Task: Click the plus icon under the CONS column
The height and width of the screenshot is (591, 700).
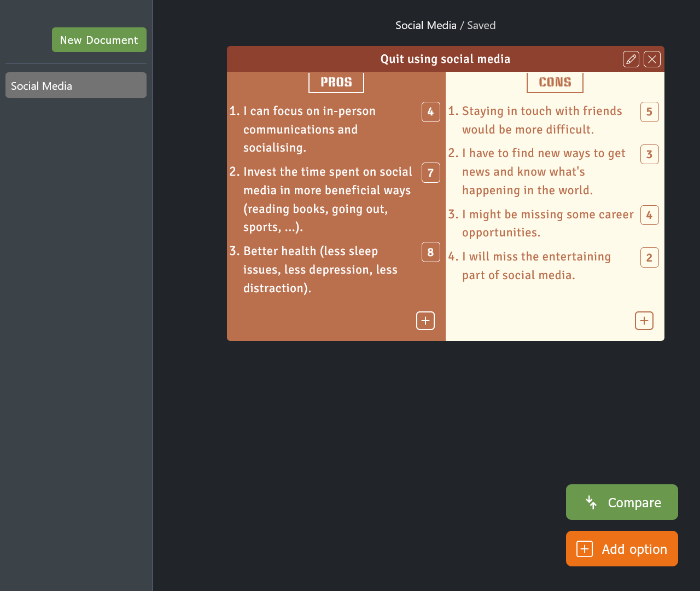Action: [644, 320]
